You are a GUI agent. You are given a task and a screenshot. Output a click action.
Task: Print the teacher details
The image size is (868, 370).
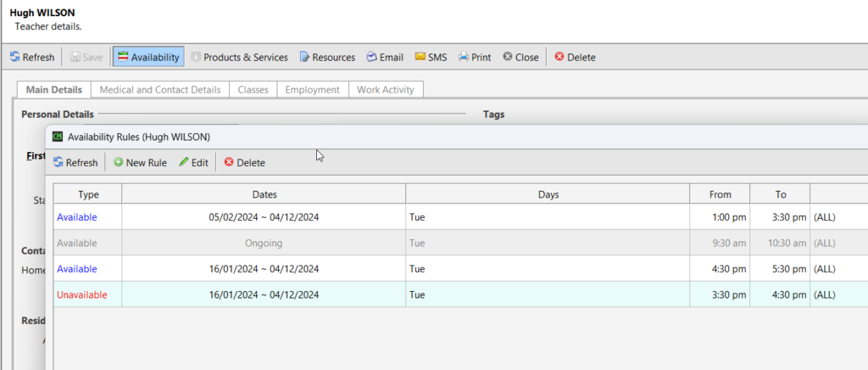[475, 57]
